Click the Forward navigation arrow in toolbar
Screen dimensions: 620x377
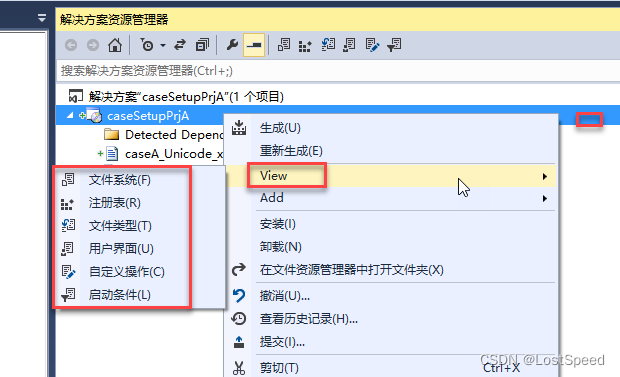tap(93, 45)
